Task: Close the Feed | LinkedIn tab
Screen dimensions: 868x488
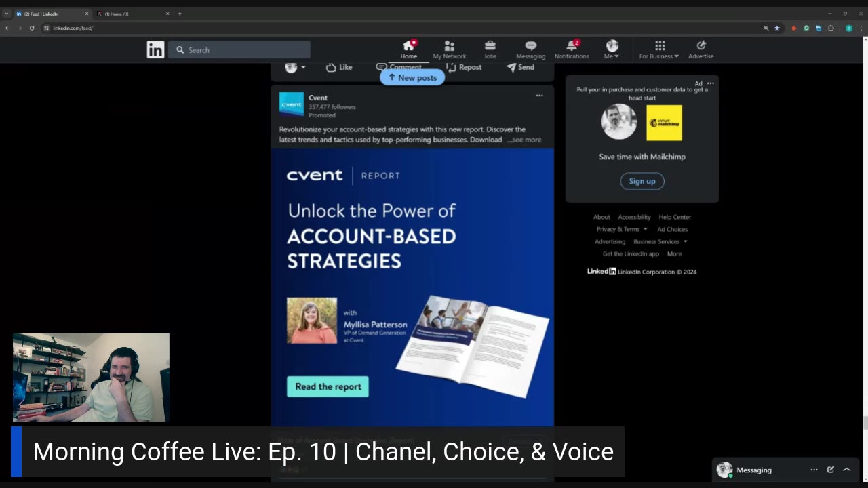Action: point(87,14)
